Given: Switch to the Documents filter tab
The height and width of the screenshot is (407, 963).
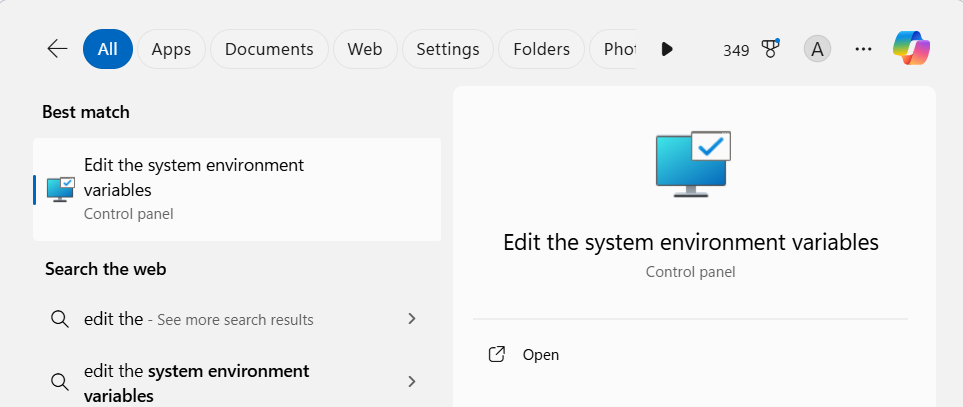Looking at the screenshot, I should click(269, 49).
